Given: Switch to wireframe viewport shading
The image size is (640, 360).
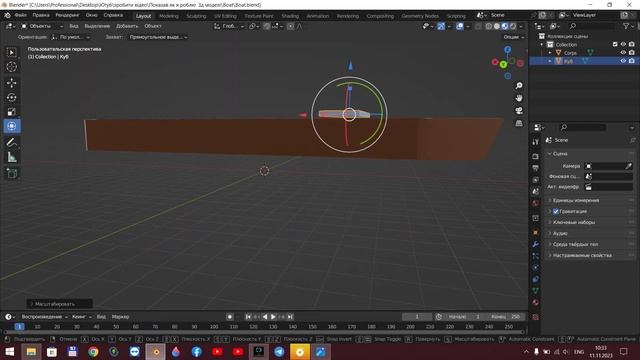Looking at the screenshot, I should 489,26.
